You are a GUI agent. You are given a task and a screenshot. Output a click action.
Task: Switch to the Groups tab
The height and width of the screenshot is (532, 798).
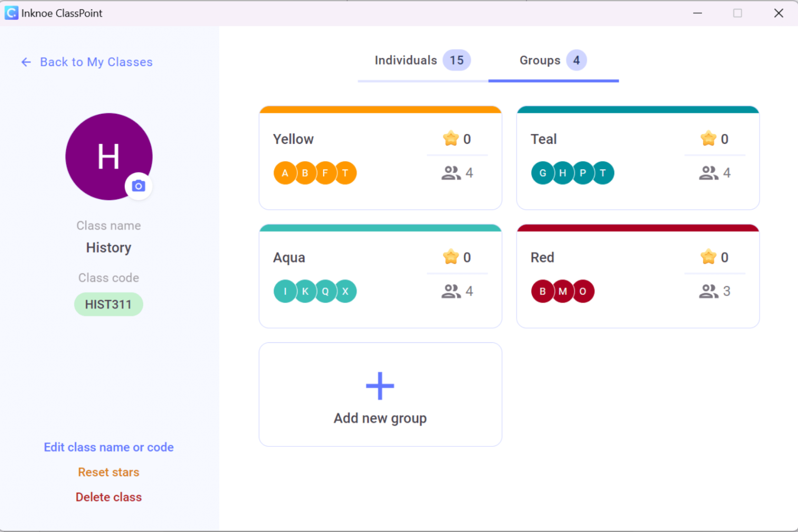539,60
